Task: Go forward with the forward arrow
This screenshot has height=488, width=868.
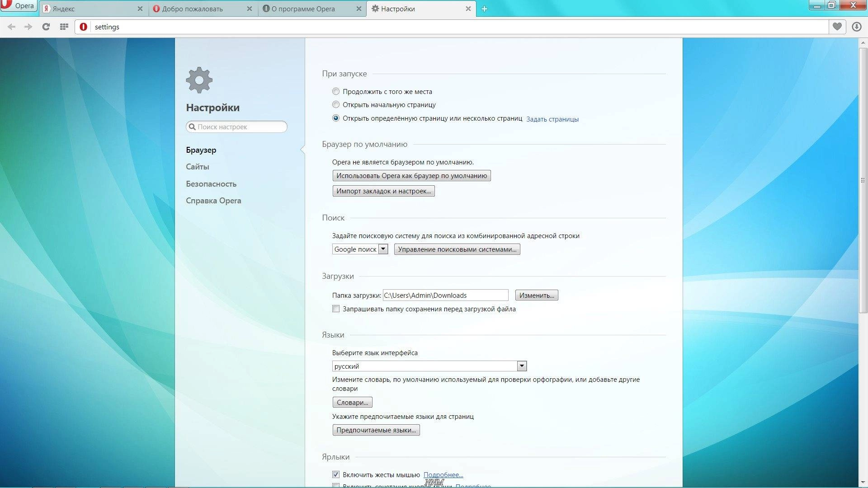Action: pyautogui.click(x=28, y=27)
